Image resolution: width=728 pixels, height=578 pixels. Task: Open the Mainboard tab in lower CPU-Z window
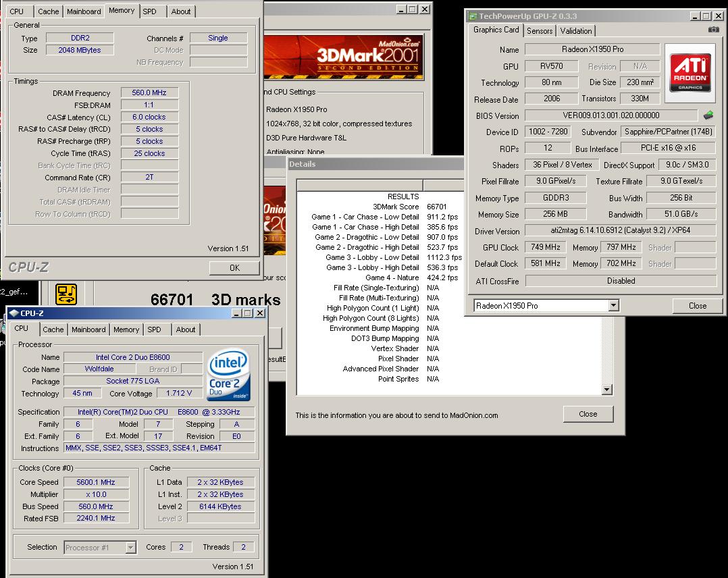pyautogui.click(x=88, y=330)
